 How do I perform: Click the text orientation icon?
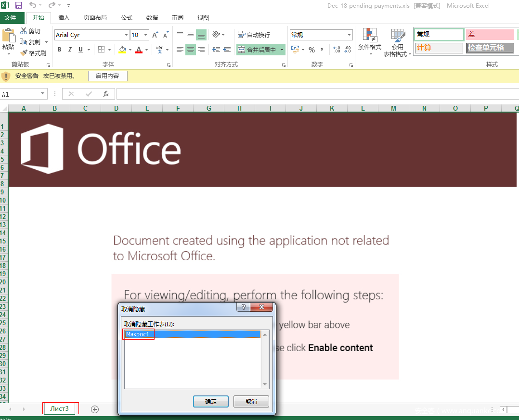point(216,34)
